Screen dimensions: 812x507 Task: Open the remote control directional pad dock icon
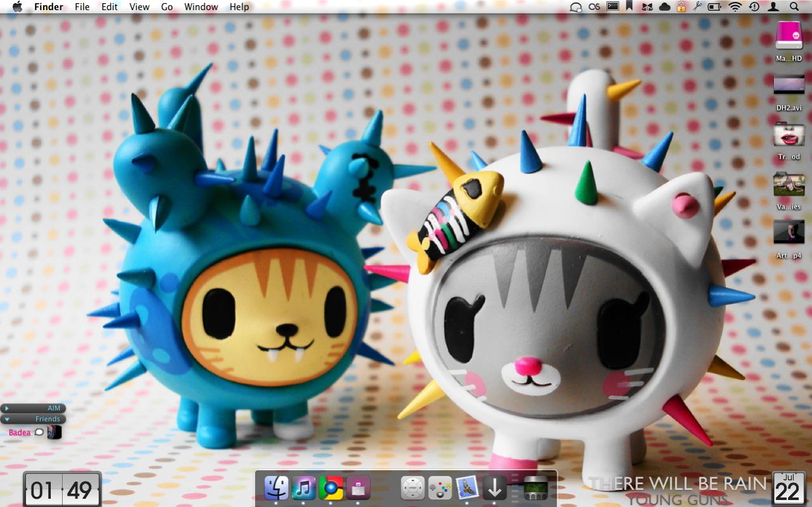[x=413, y=488]
